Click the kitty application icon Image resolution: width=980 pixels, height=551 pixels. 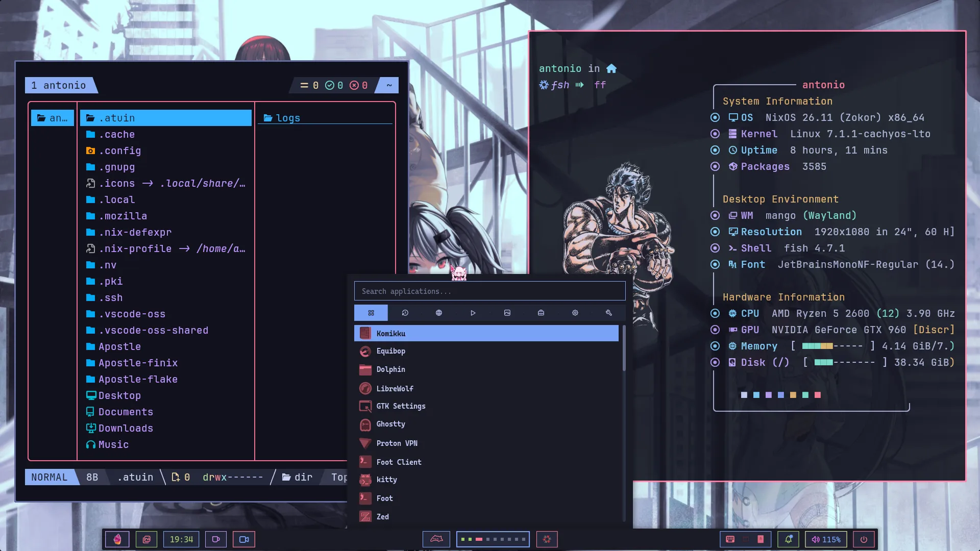[365, 480]
